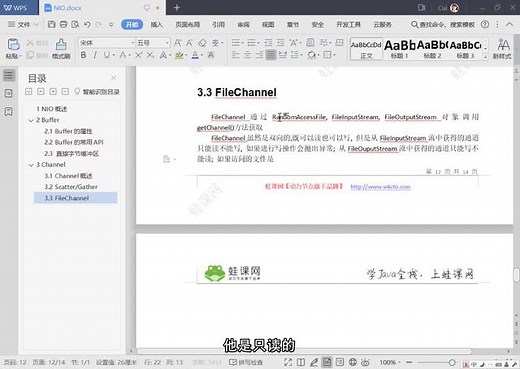
Task: Click the command search box
Action: click(x=443, y=24)
